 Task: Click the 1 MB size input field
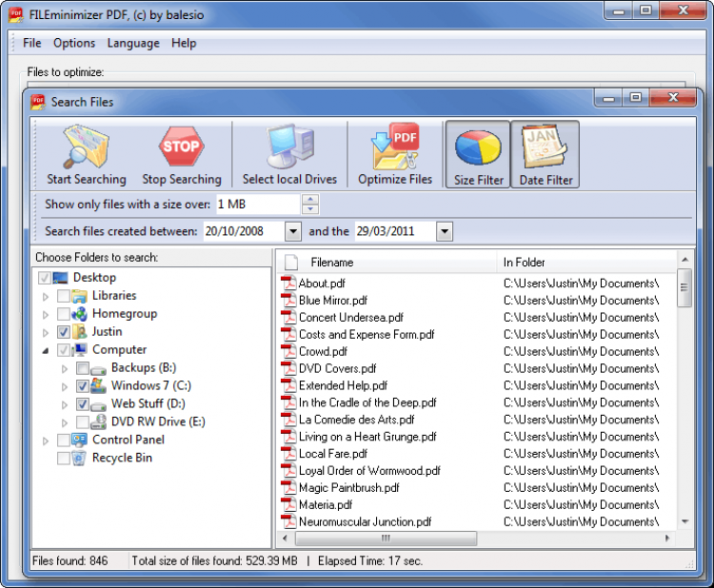(x=256, y=205)
